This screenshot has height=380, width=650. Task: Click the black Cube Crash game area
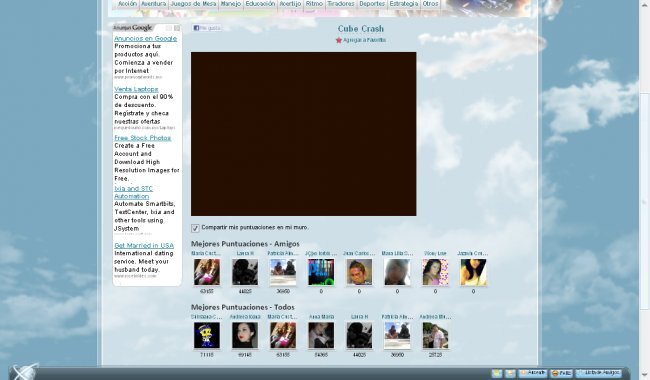tap(303, 134)
